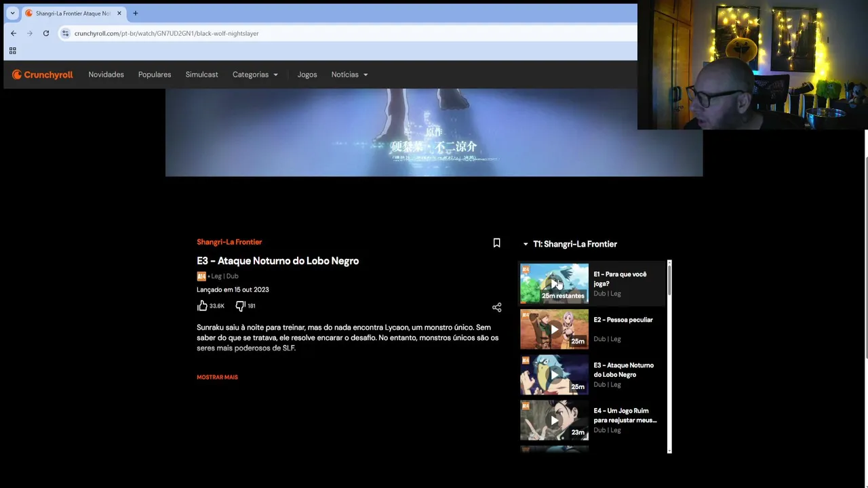The height and width of the screenshot is (488, 868).
Task: Open E2 – Pessoa peculiar title
Action: [623, 320]
